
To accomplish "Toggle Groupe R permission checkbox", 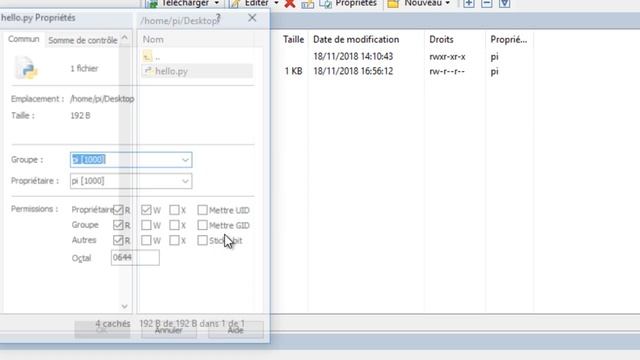I will point(118,225).
